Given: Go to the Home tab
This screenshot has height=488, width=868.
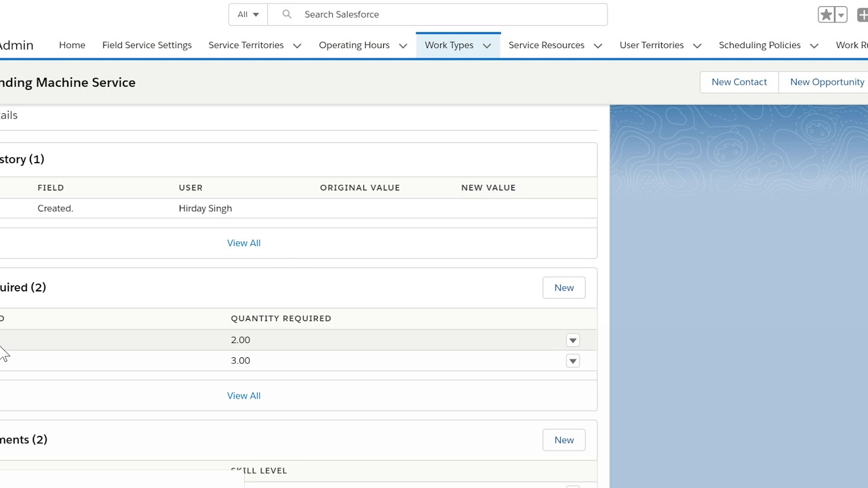Looking at the screenshot, I should pos(72,45).
